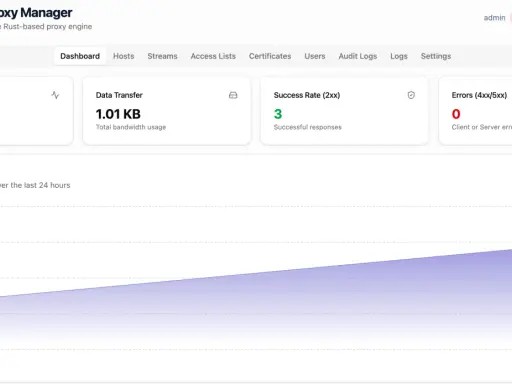512x384 pixels.
Task: Click the Data Transfer drive icon
Action: pos(233,95)
